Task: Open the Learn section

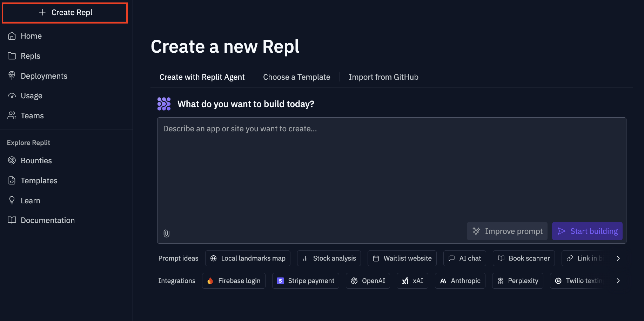Action: [x=30, y=201]
